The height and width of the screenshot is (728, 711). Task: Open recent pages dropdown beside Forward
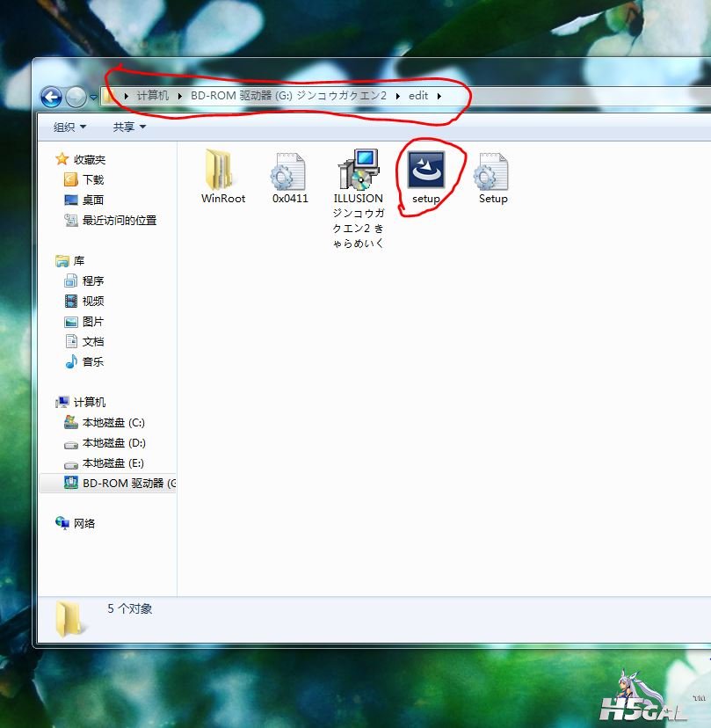point(93,97)
